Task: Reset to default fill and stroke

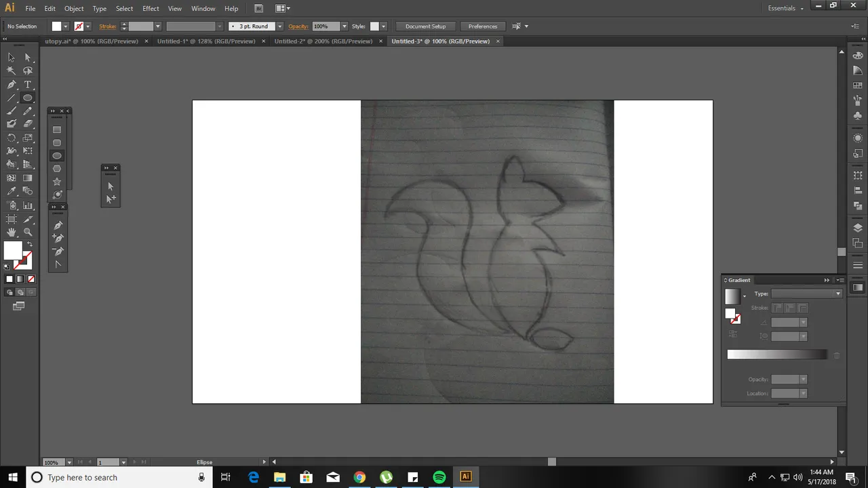Action: tap(7, 267)
